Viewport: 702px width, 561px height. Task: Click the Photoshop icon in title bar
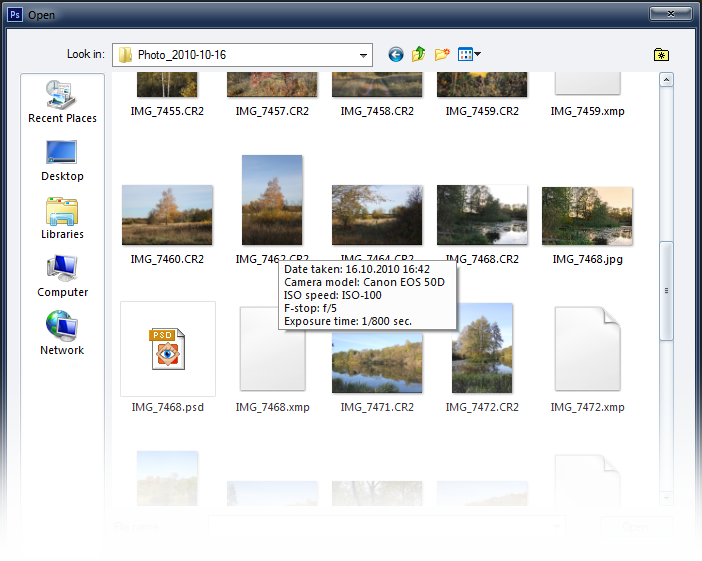(x=15, y=15)
